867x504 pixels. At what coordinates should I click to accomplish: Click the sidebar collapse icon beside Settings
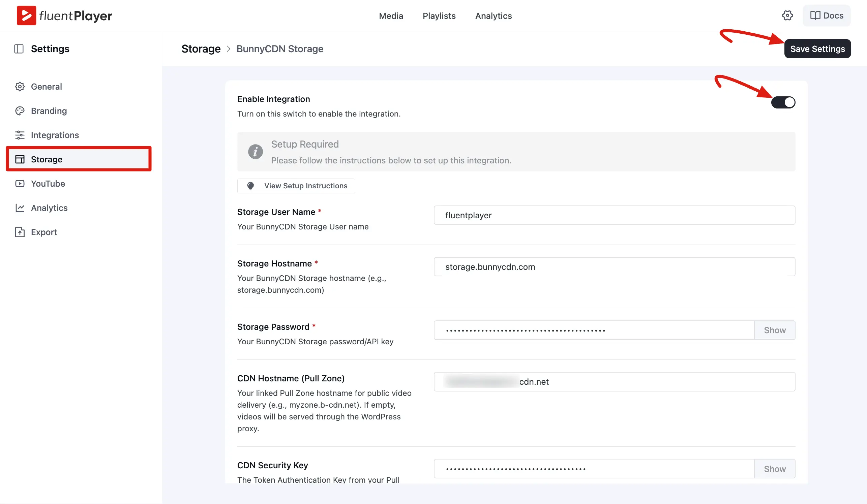pos(19,49)
